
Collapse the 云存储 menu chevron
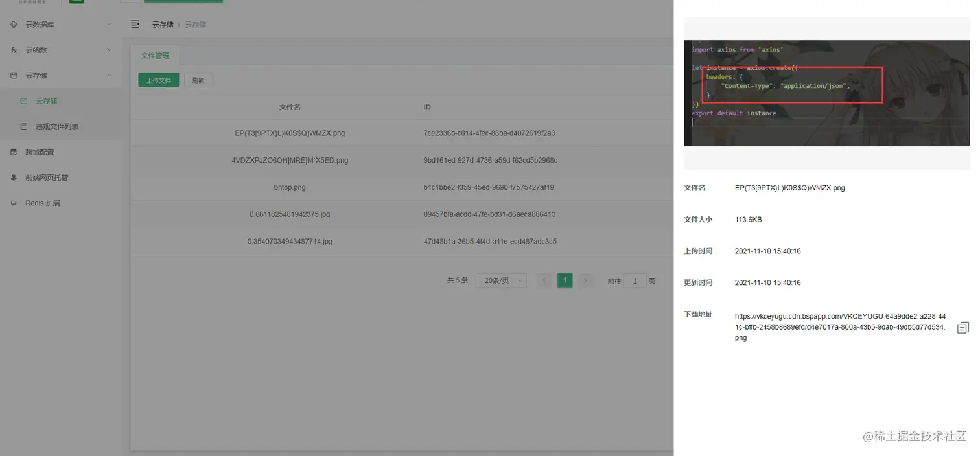(x=109, y=76)
